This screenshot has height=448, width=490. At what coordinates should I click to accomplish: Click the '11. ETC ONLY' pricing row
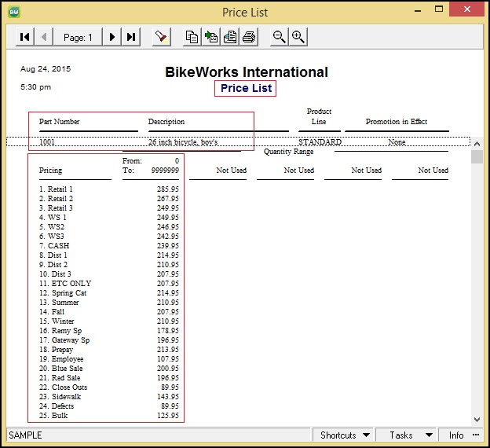tap(108, 283)
